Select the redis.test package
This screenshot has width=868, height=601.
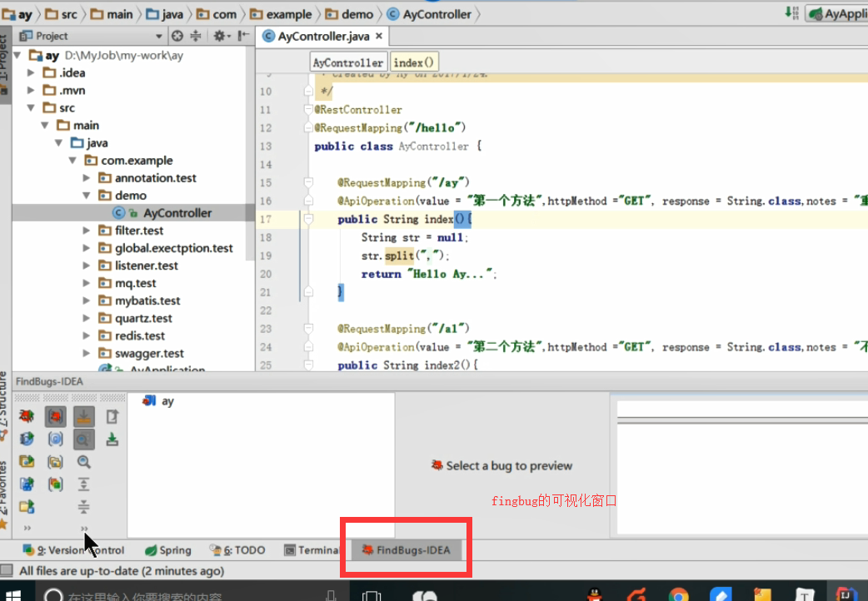tap(139, 336)
